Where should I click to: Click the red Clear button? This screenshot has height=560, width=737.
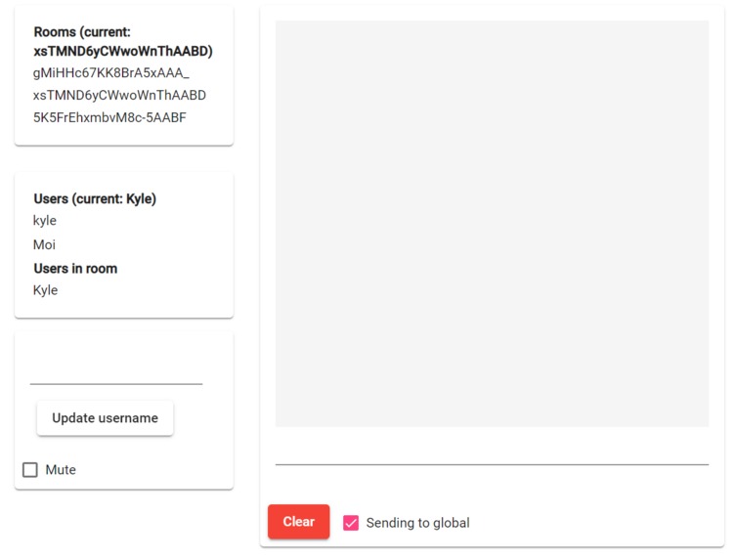pyautogui.click(x=298, y=522)
